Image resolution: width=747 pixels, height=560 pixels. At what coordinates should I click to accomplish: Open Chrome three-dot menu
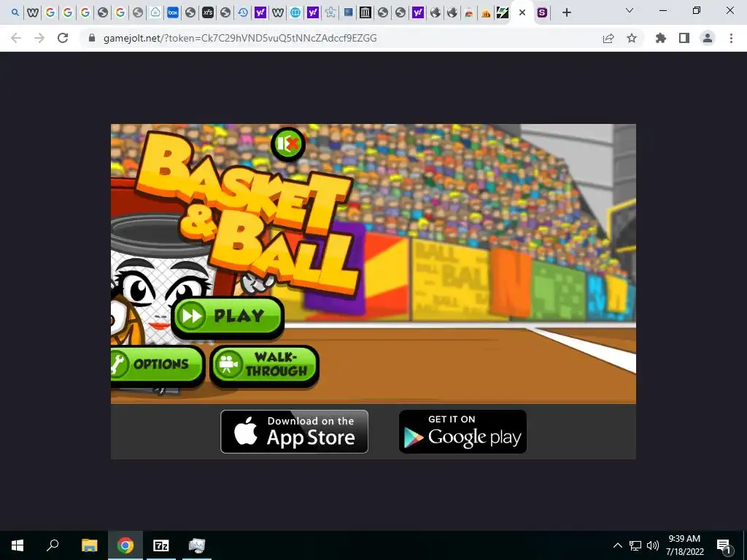tap(731, 38)
